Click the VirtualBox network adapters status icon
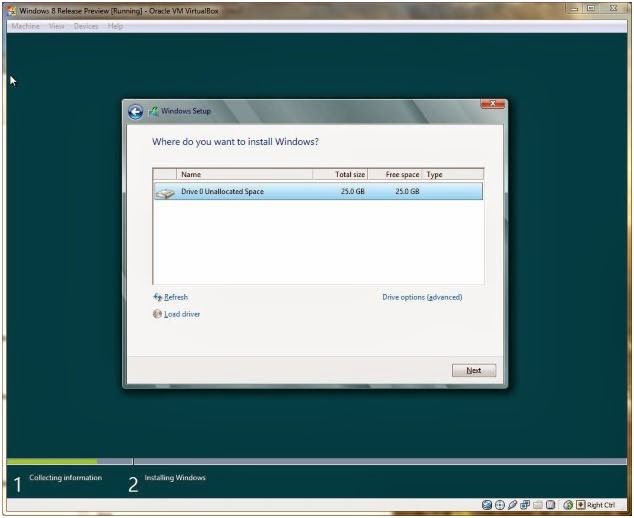 525,505
